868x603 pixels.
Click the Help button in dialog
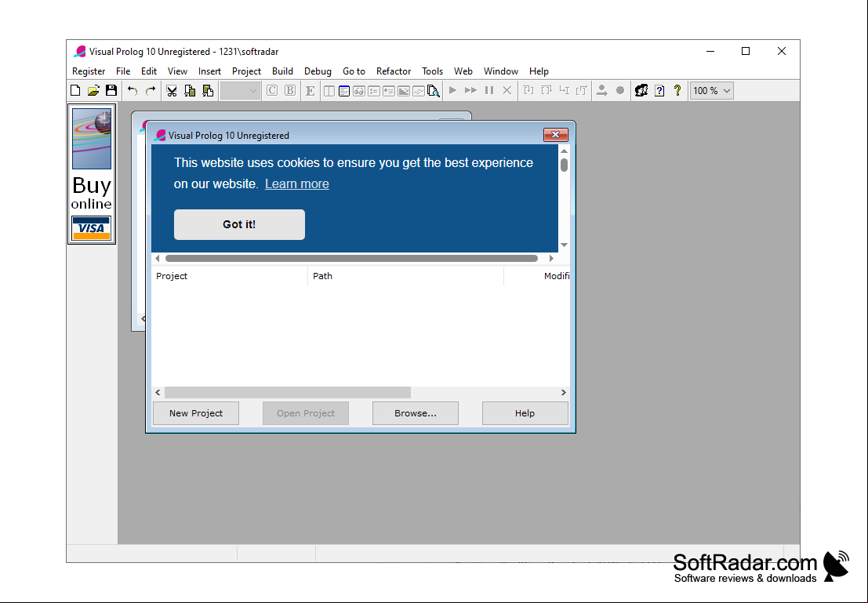point(525,413)
